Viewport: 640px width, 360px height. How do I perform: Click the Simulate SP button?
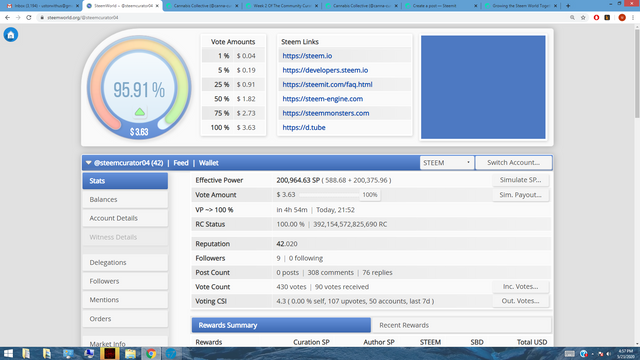tap(520, 180)
